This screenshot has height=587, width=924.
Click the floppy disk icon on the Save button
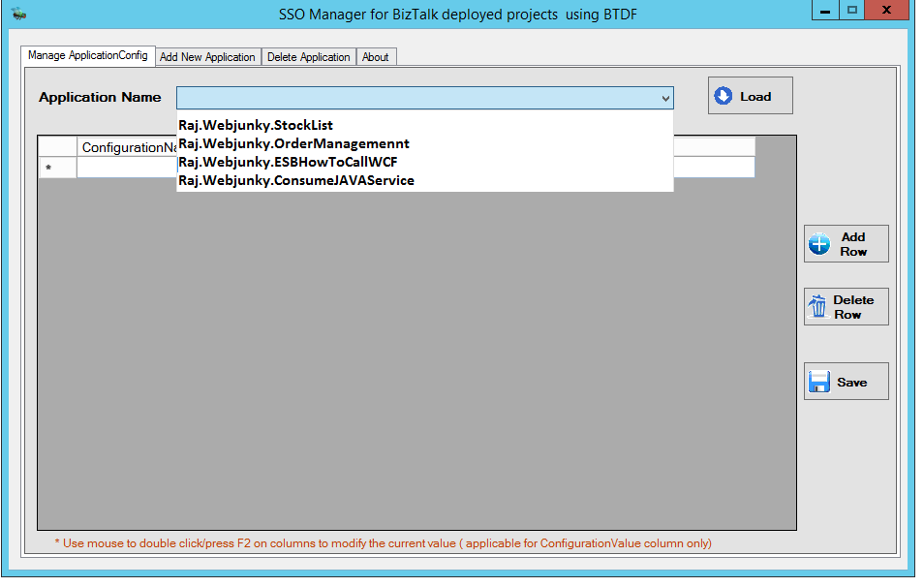click(818, 381)
